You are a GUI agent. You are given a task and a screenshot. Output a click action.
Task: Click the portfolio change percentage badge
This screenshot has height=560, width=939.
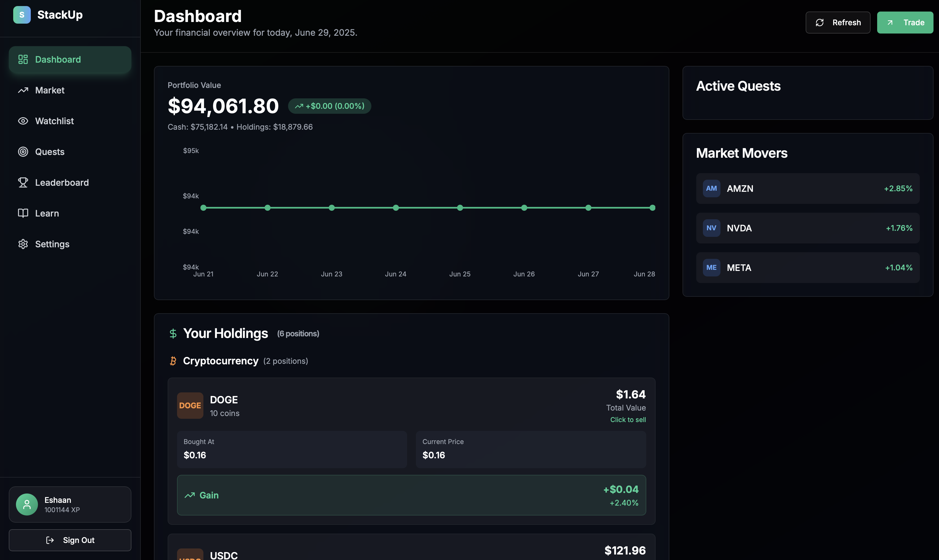click(330, 106)
